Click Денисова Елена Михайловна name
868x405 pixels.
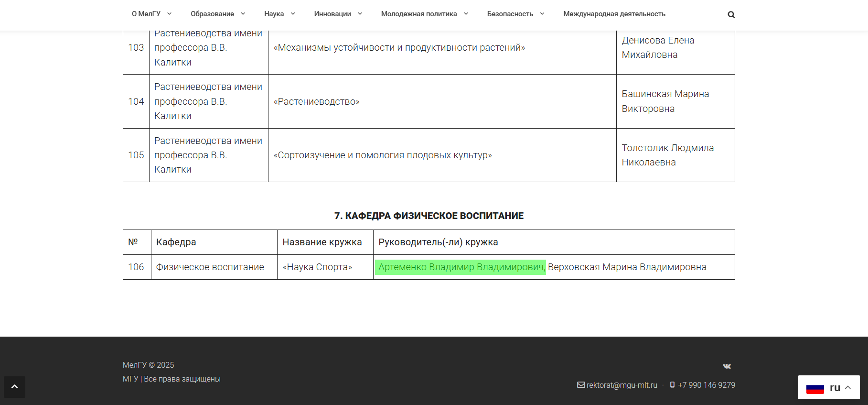tap(658, 47)
